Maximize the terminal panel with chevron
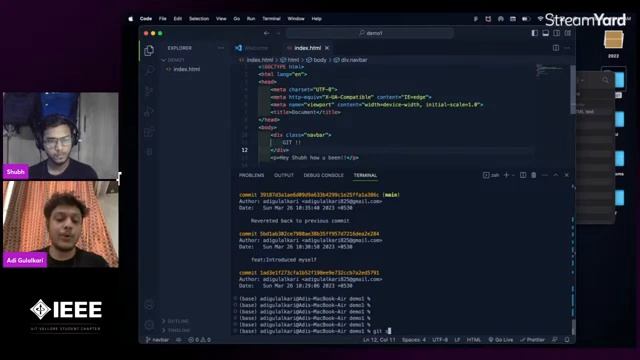 tap(556, 175)
